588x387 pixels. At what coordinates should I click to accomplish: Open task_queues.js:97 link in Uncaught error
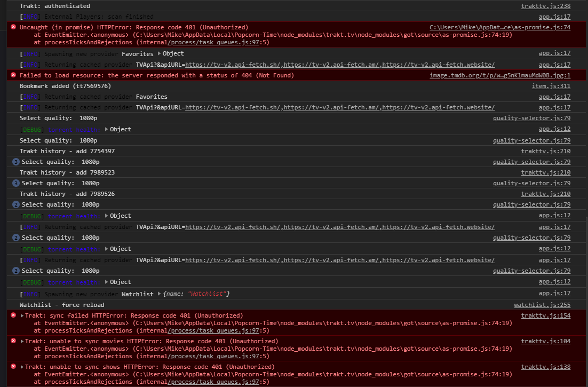coord(213,42)
